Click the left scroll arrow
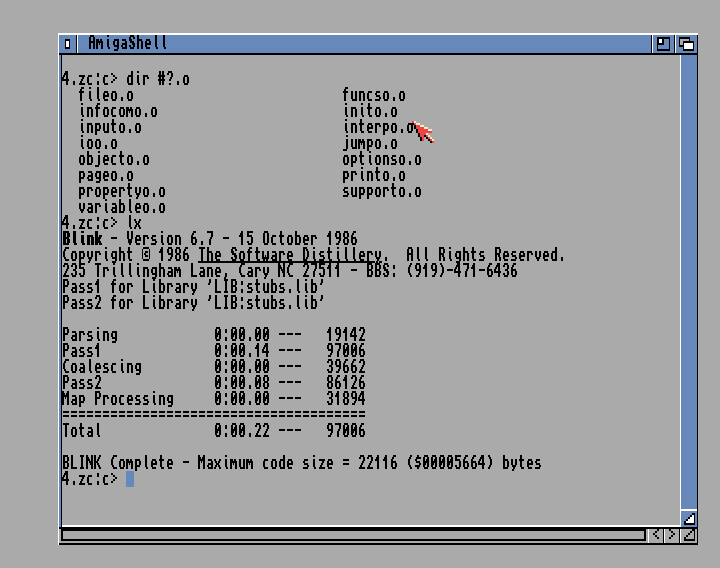The height and width of the screenshot is (568, 720). coord(656,535)
